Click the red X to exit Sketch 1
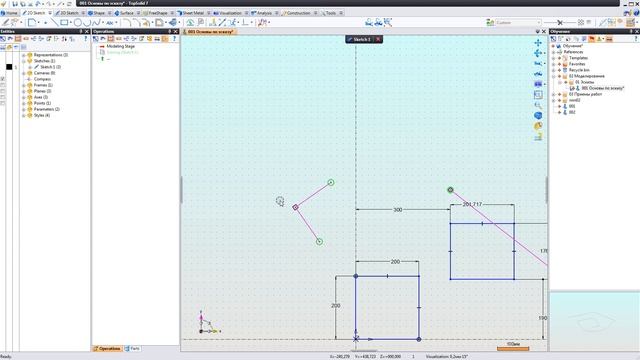This screenshot has width=640, height=360. [378, 39]
